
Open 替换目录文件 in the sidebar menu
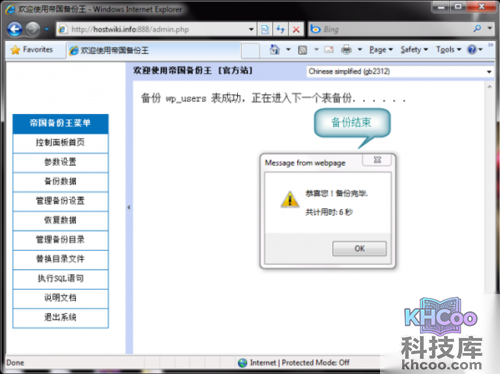60,259
